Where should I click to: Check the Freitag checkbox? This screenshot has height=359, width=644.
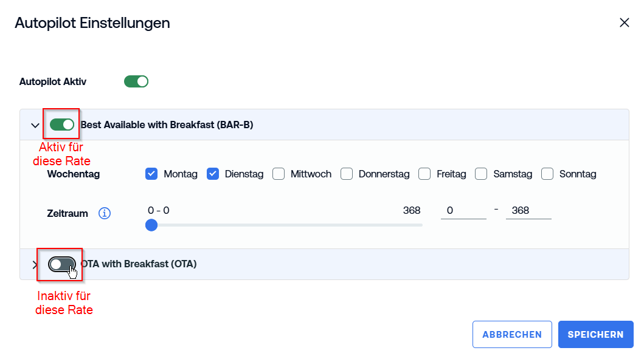click(424, 174)
